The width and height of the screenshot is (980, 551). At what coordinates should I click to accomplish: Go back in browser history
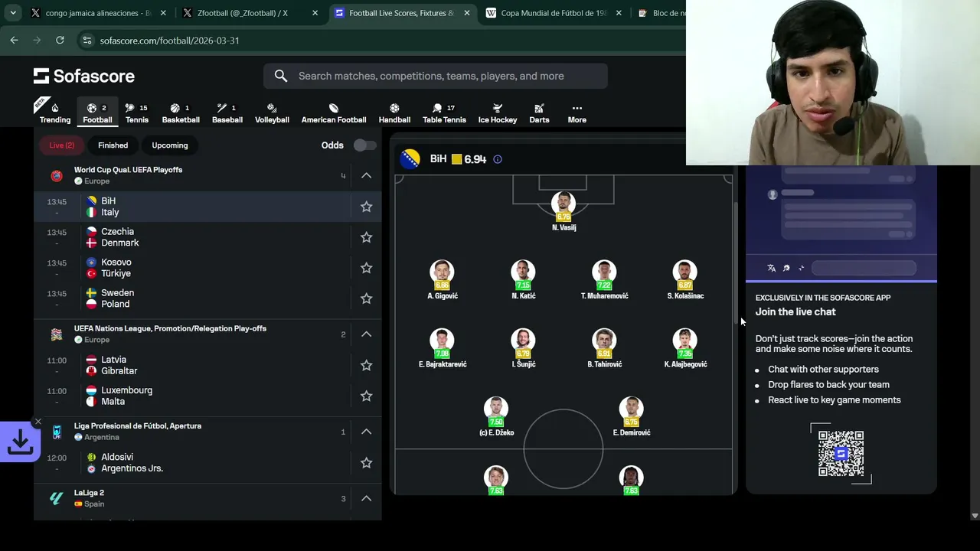coord(14,40)
